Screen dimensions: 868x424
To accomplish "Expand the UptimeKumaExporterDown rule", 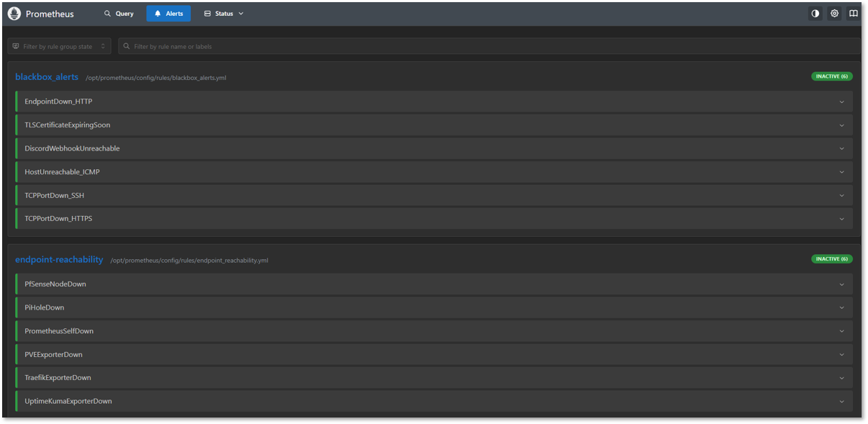I will click(x=842, y=401).
